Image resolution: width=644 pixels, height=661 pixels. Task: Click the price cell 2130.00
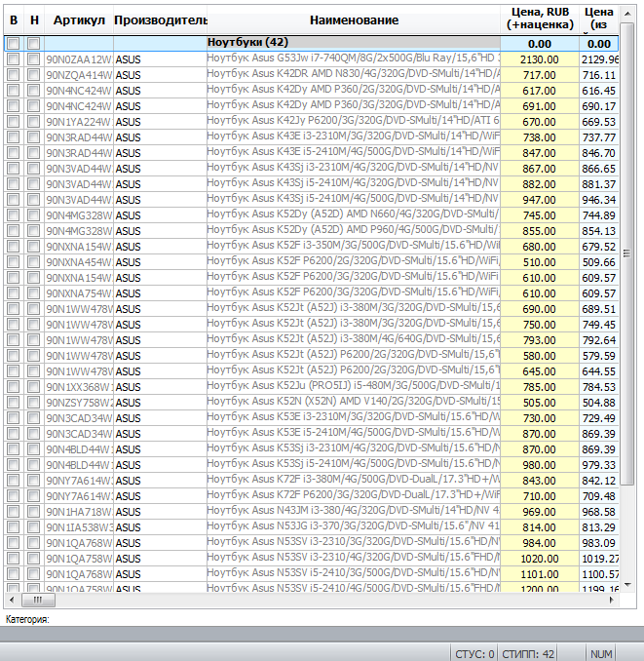[x=540, y=59]
